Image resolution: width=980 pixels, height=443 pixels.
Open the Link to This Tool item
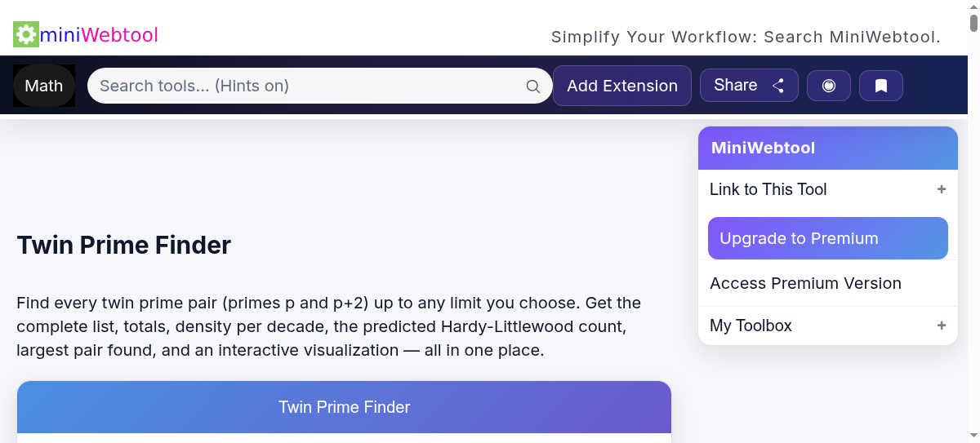click(768, 189)
